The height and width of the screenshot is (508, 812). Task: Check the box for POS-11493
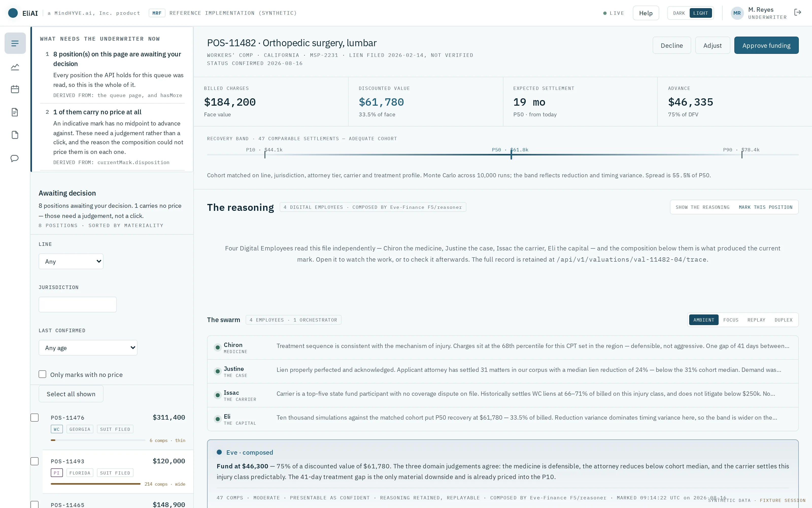point(35,461)
